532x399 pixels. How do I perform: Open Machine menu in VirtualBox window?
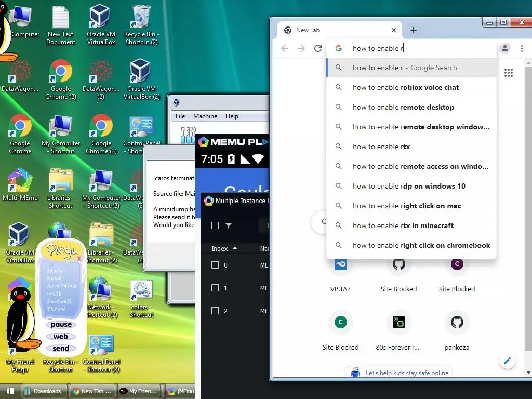click(x=205, y=116)
